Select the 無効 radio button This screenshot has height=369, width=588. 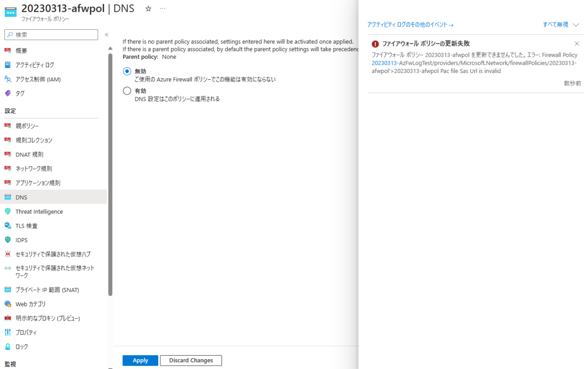pos(127,71)
